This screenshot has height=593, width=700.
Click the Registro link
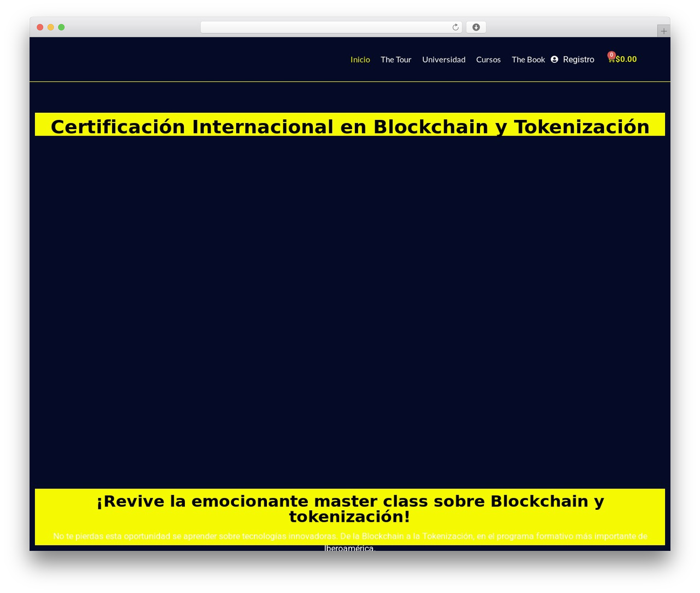point(579,59)
